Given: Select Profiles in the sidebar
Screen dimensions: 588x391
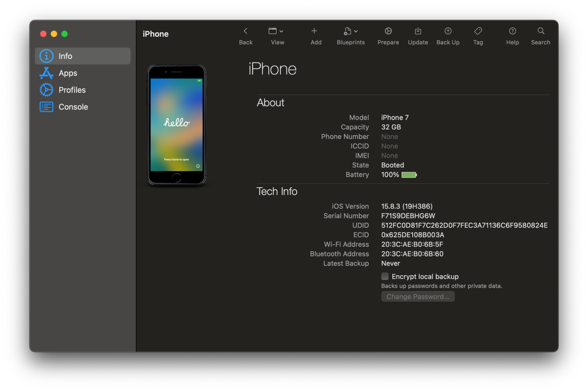Looking at the screenshot, I should pos(83,90).
